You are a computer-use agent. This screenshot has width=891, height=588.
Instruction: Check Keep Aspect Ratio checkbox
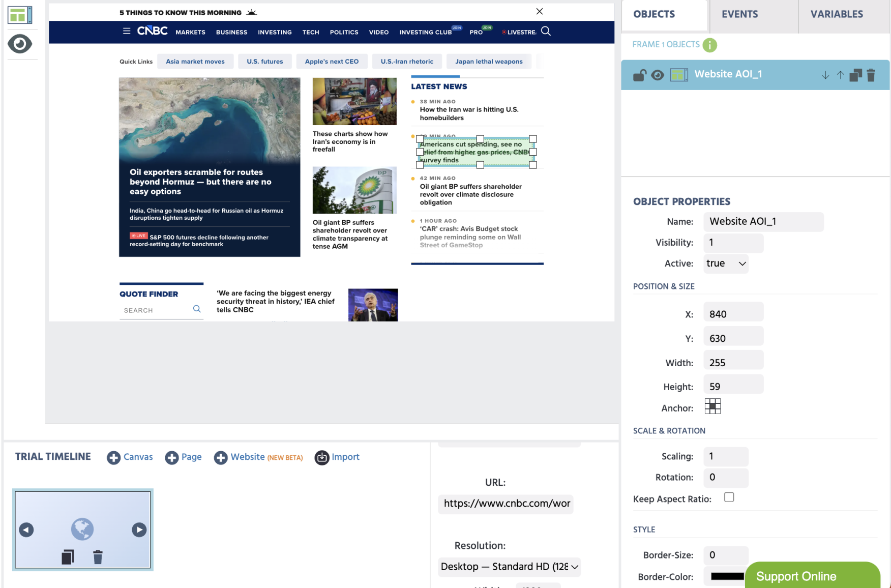[729, 497]
